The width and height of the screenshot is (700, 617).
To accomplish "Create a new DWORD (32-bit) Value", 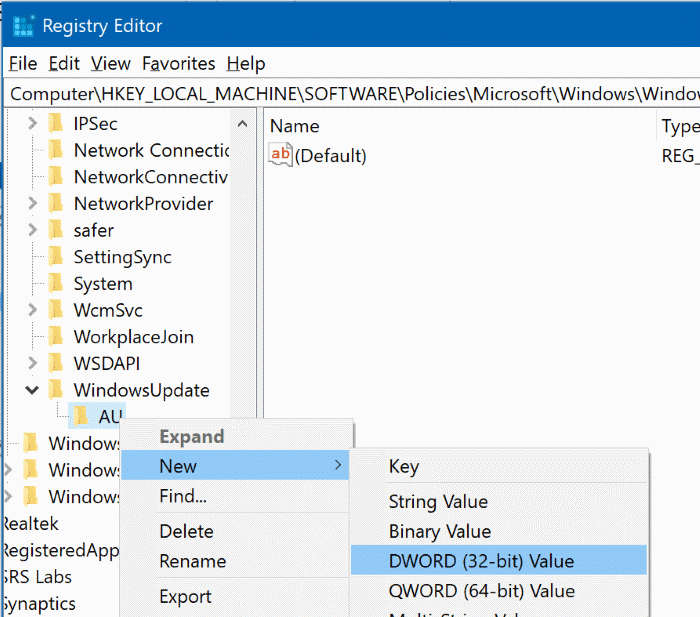I will click(x=499, y=561).
